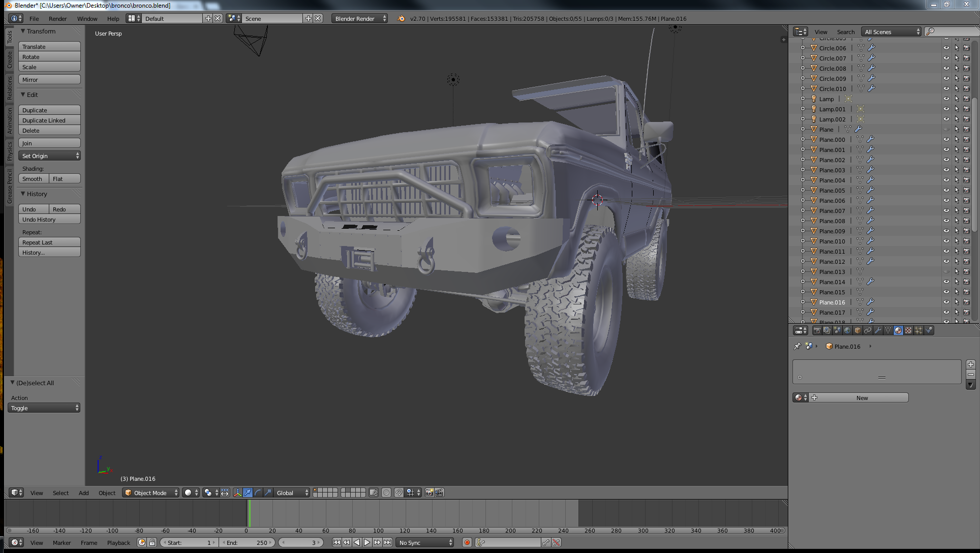Toggle the timeline frame range lock icon
Screen dimensions: 980x553
point(152,542)
